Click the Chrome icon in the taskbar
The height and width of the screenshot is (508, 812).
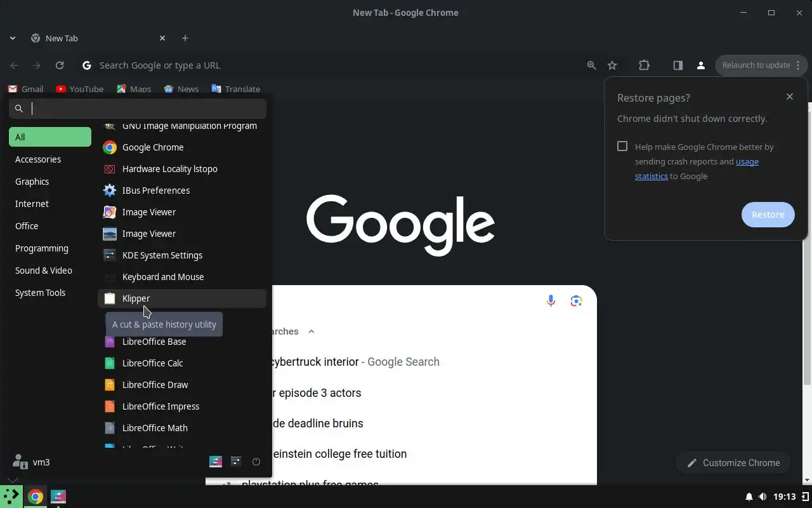click(36, 497)
